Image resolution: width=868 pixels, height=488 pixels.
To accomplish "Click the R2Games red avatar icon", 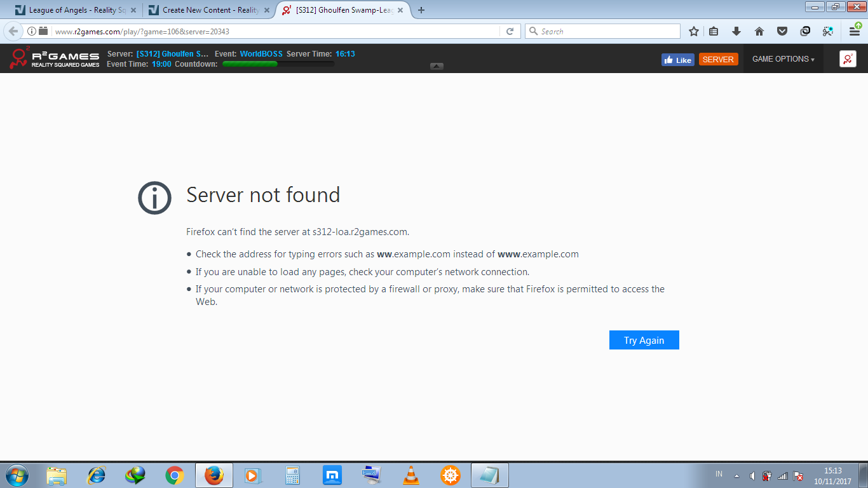I will [x=848, y=59].
